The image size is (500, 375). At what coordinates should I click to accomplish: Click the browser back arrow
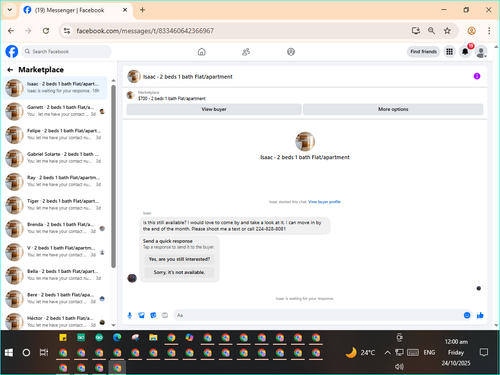11,31
